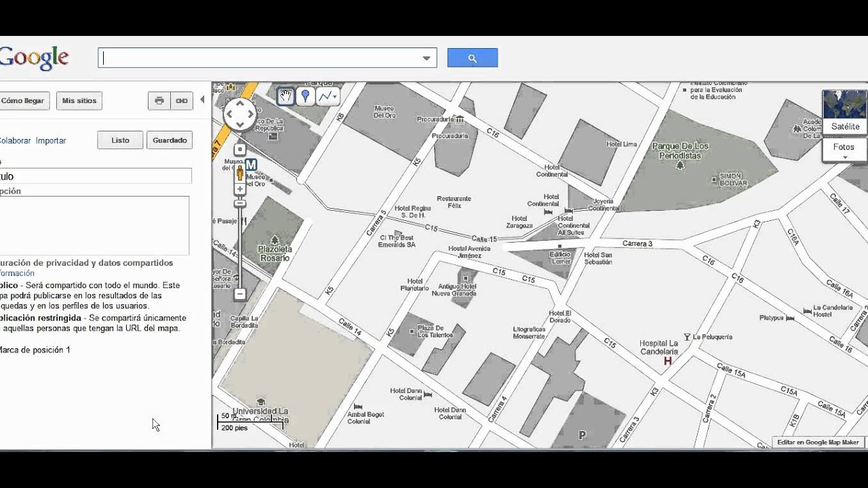Select Marca de posición 1 item

35,350
